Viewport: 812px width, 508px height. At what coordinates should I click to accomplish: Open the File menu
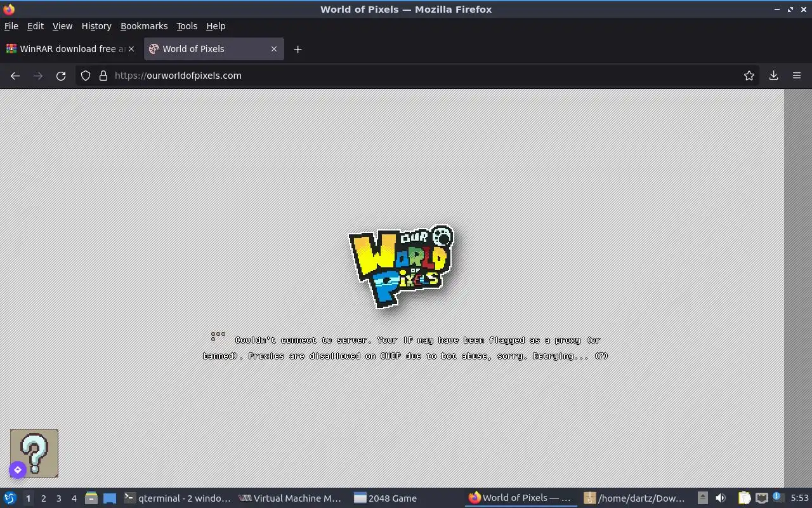(11, 26)
